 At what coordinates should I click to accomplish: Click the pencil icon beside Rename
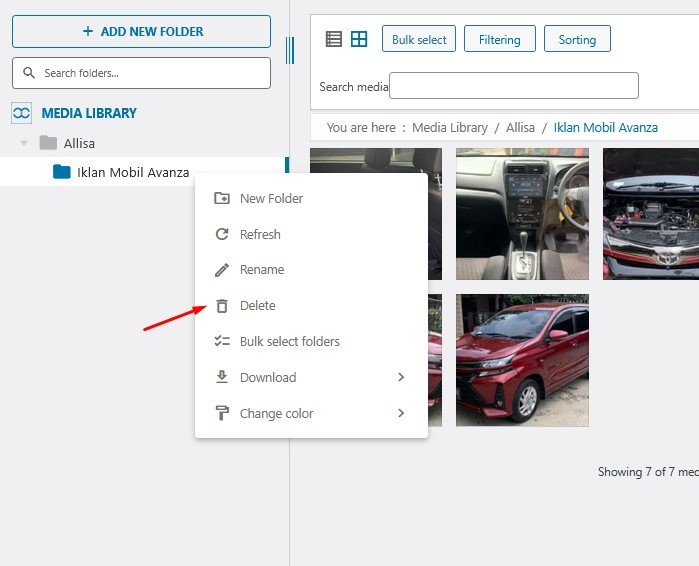pos(222,270)
